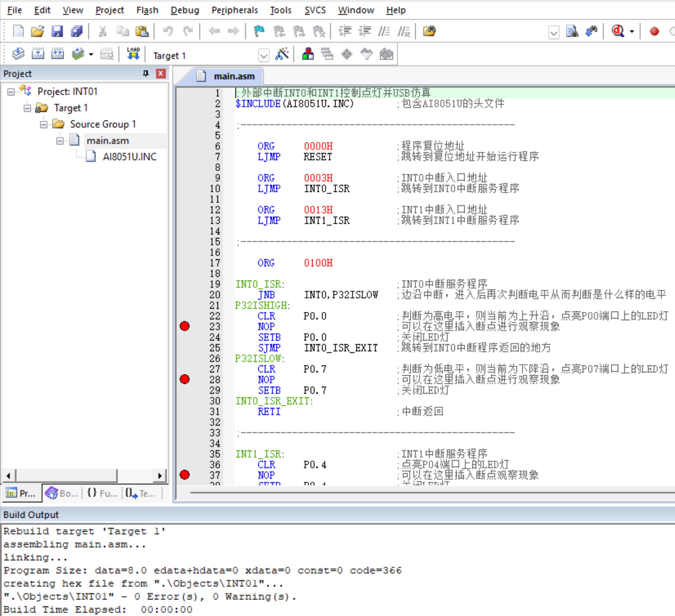Viewport: 675px width, 616px height.
Task: Select main.asm in the project tree
Action: tap(107, 140)
